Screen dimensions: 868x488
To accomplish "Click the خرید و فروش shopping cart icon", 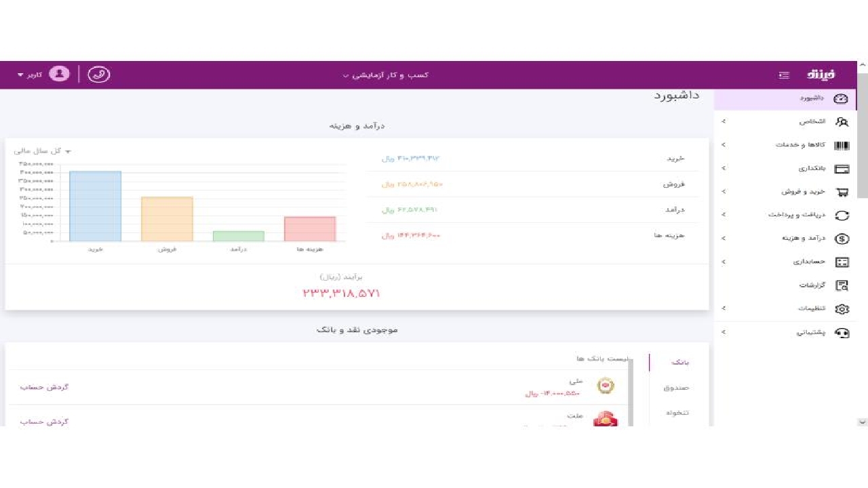I will click(842, 192).
